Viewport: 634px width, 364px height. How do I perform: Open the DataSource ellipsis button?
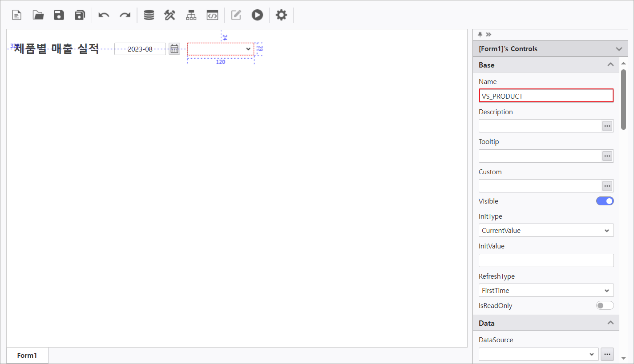click(607, 354)
